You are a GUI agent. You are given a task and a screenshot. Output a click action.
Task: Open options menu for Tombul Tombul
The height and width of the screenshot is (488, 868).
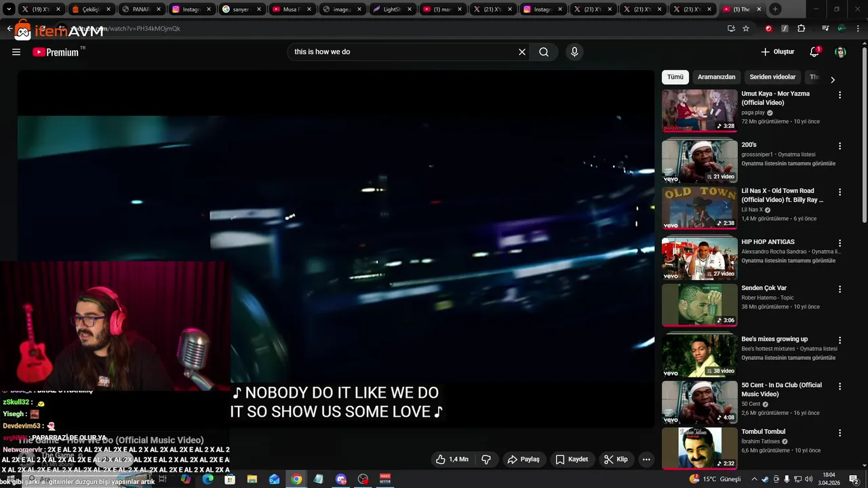840,433
